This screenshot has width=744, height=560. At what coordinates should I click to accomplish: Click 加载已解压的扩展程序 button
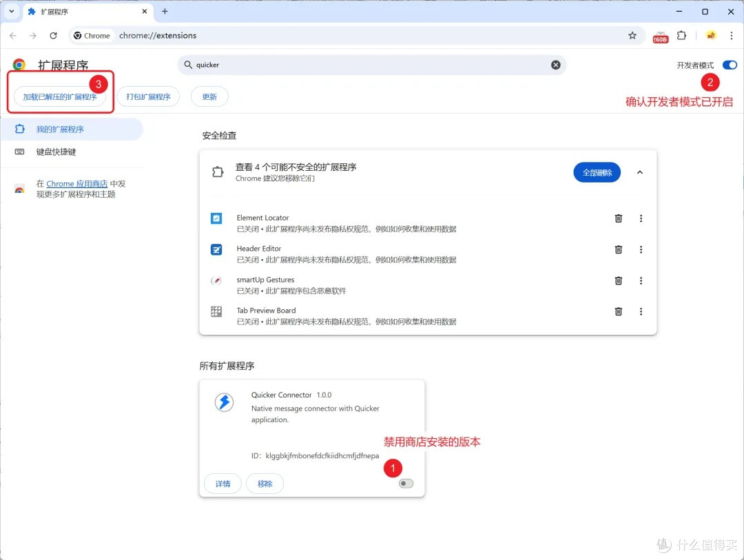coord(60,97)
